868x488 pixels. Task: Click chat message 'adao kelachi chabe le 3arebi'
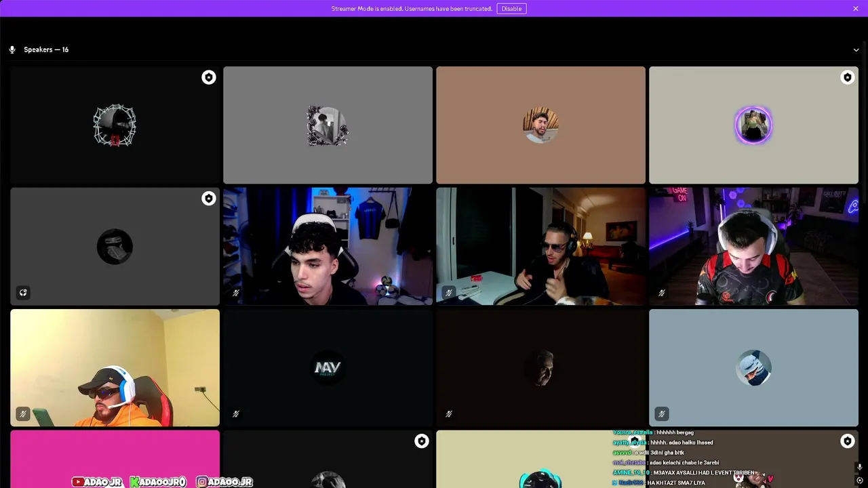(x=684, y=462)
